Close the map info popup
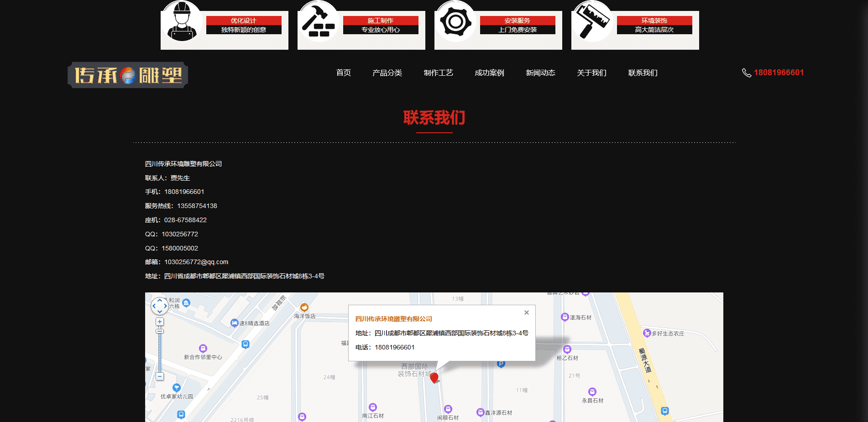868x422 pixels. 527,313
